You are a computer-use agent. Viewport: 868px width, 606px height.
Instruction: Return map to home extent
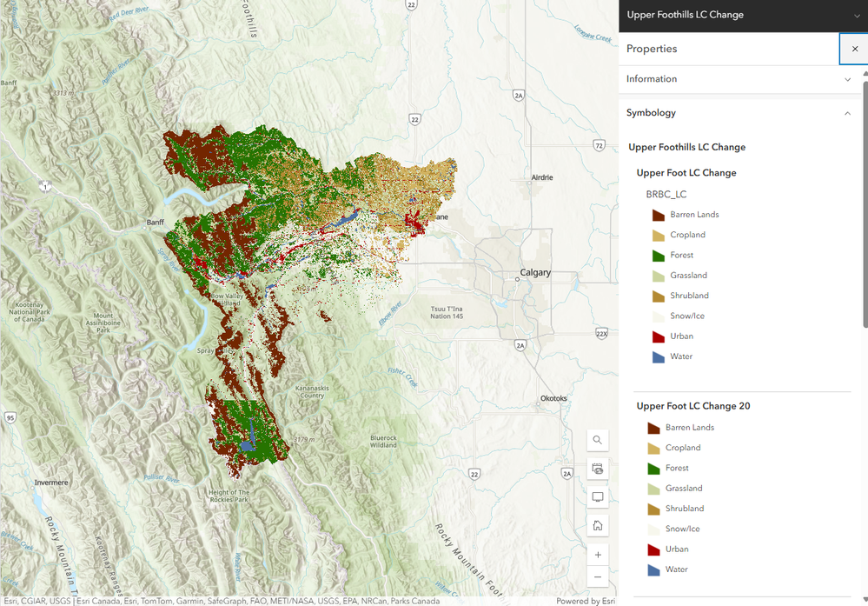tap(597, 525)
